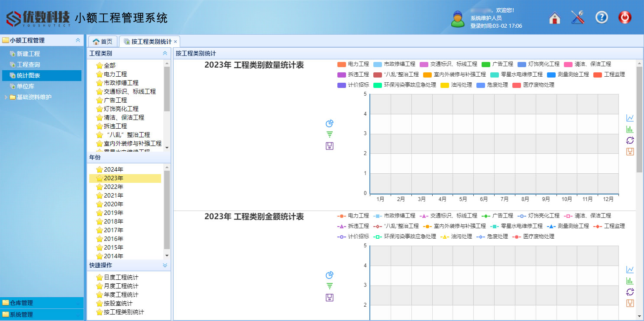Switch top chart to line chart view
Viewport: 644px width, 321px height.
coord(630,118)
